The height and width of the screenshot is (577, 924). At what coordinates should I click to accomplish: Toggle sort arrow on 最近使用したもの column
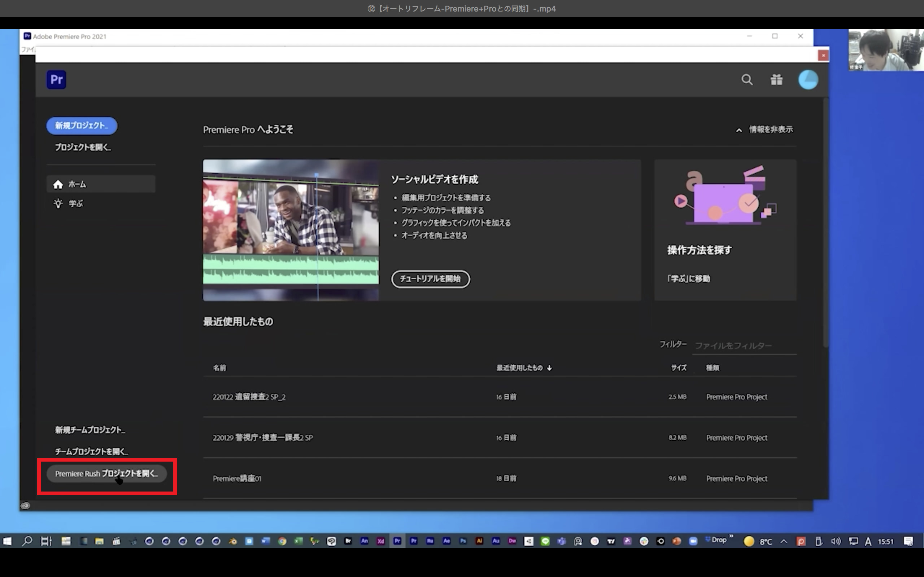pyautogui.click(x=549, y=368)
